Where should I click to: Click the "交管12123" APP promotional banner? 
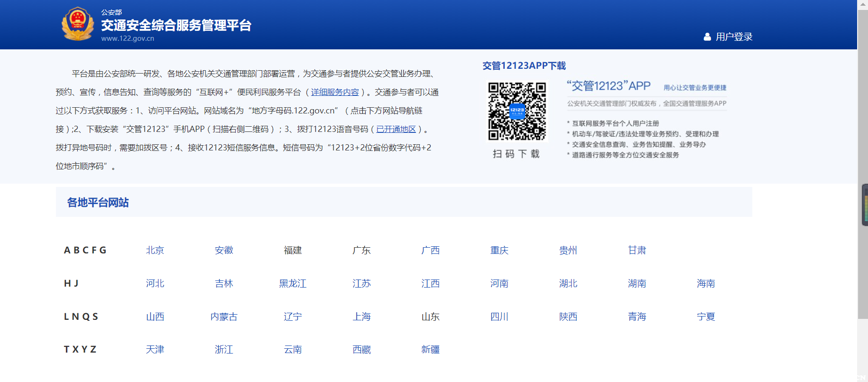646,120
